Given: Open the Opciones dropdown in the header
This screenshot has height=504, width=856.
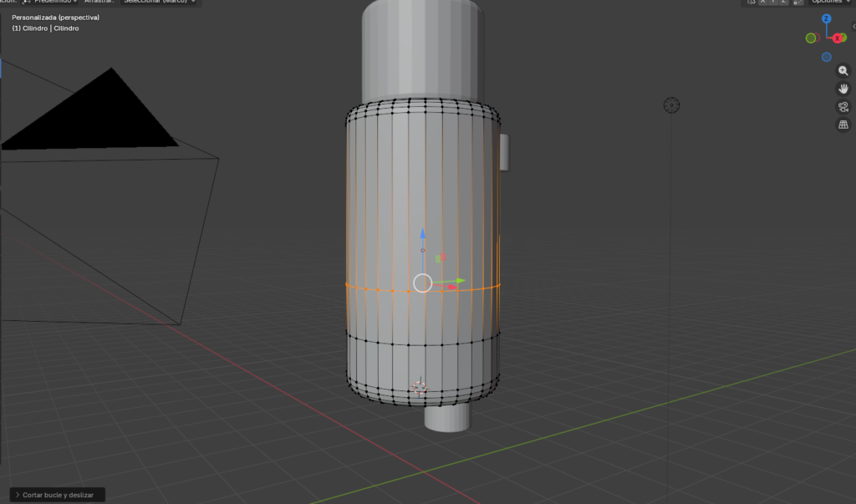Looking at the screenshot, I should tap(828, 2).
